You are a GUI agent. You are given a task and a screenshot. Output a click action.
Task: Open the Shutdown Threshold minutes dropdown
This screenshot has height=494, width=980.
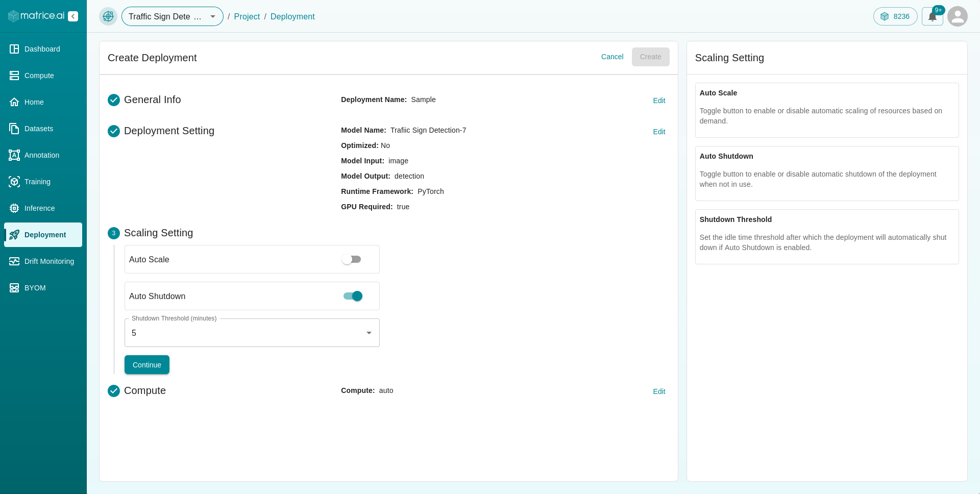(x=252, y=333)
